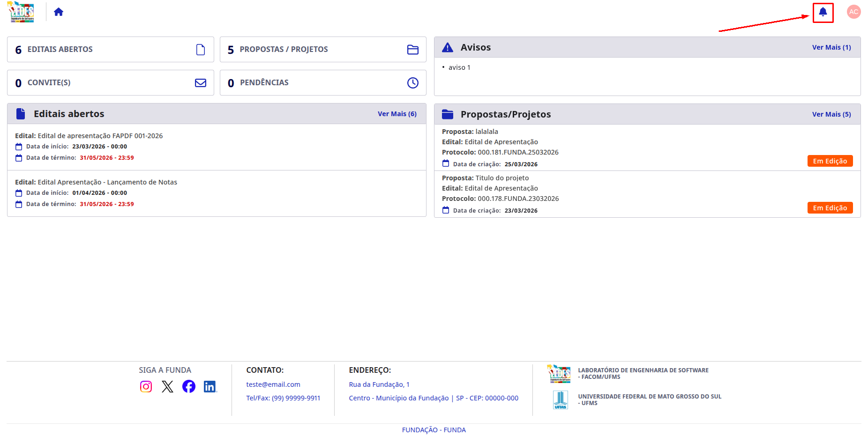Screen dimensions: 868x436
Task: Click the clock icon on Pendências card
Action: pyautogui.click(x=413, y=83)
